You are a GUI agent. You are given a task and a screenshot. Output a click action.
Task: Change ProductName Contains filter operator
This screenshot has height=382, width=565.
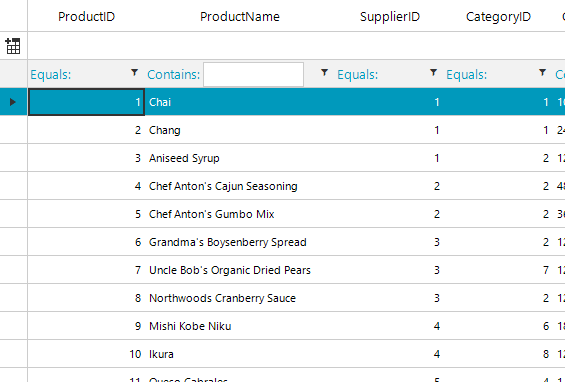point(173,75)
